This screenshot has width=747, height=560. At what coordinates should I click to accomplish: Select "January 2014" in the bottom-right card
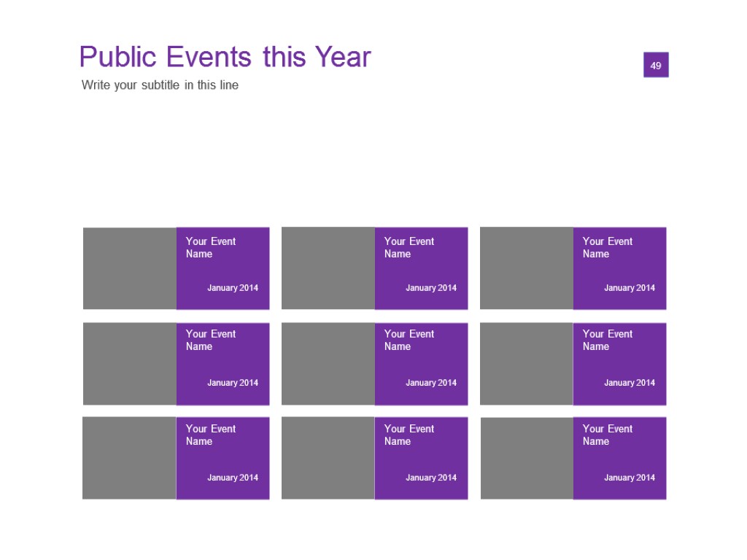tap(630, 478)
